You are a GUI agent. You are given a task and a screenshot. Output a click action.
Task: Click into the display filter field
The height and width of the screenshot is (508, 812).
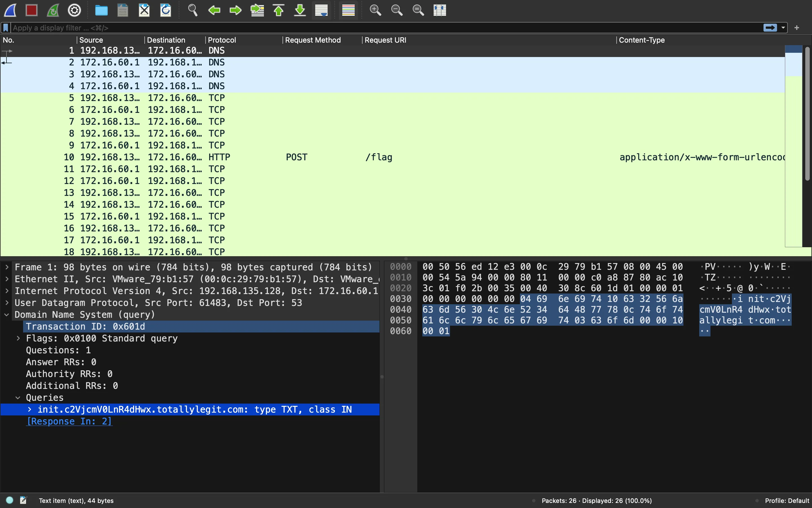point(386,28)
